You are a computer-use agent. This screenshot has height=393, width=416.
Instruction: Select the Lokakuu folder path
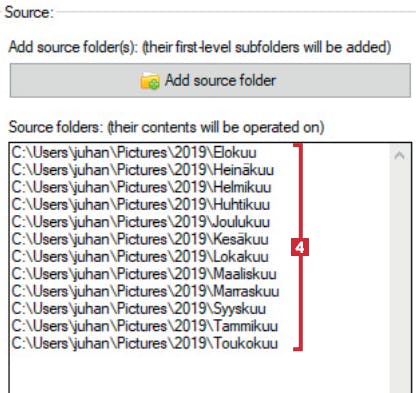(140, 257)
